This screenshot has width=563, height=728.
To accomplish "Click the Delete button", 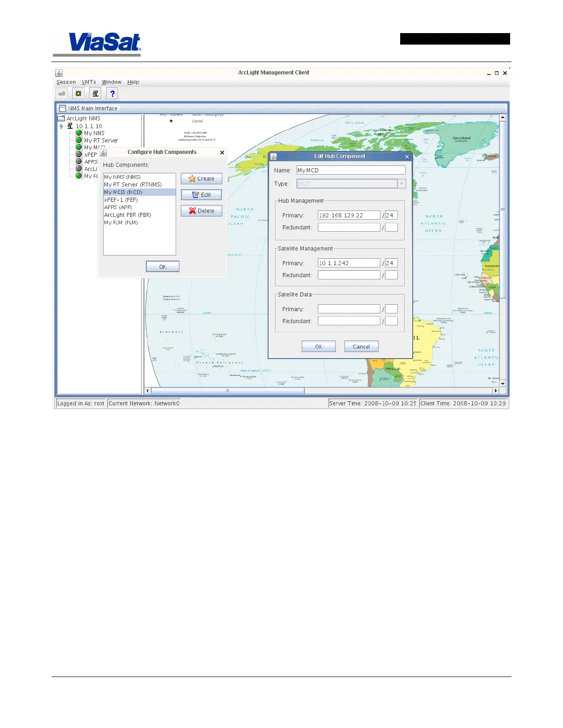I will (201, 211).
